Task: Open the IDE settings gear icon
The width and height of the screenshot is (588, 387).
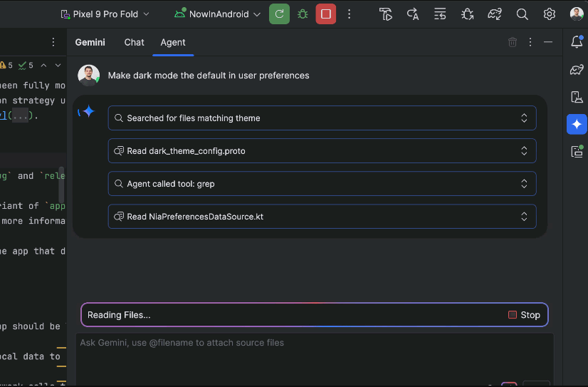Action: (x=550, y=14)
